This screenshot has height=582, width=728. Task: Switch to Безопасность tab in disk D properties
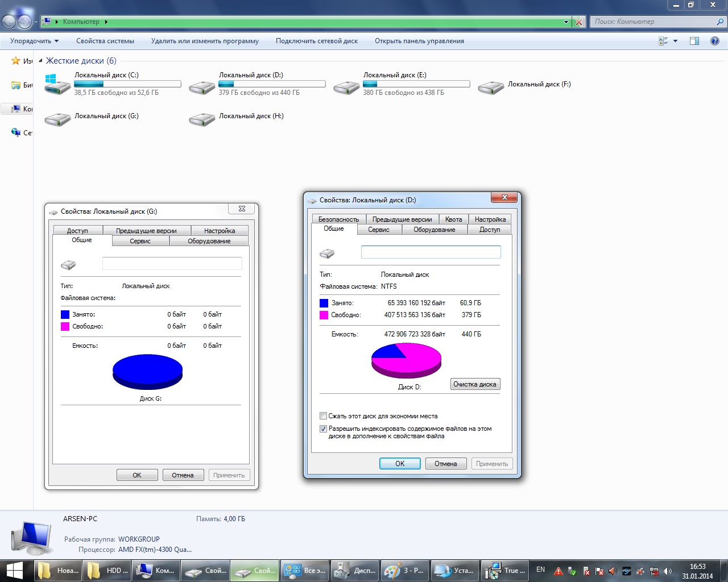338,219
